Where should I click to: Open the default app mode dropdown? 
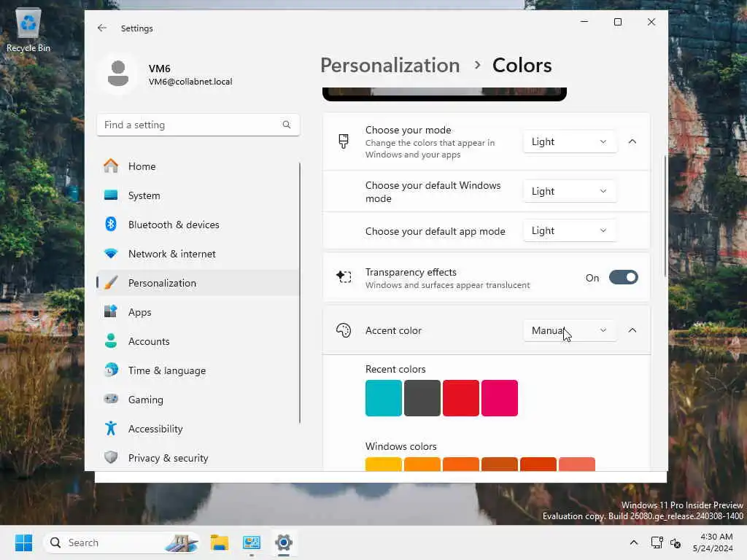570,230
